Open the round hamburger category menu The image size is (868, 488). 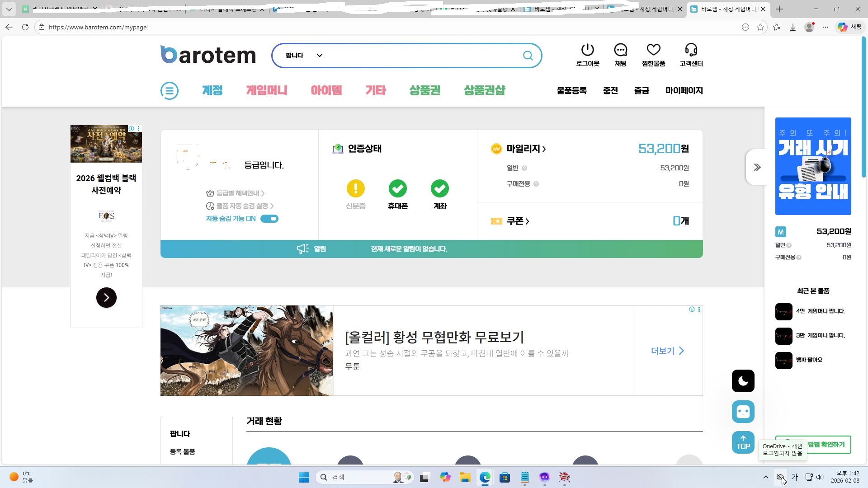[170, 91]
